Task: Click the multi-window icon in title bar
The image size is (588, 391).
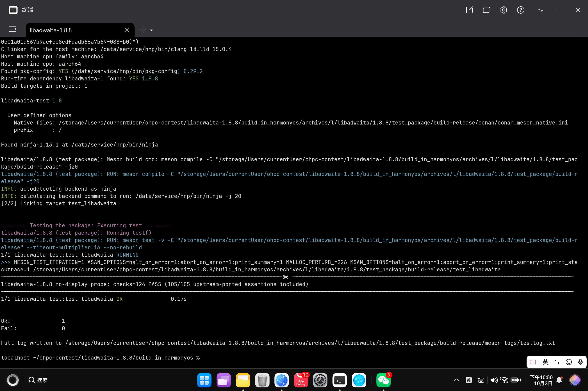Action: click(486, 10)
